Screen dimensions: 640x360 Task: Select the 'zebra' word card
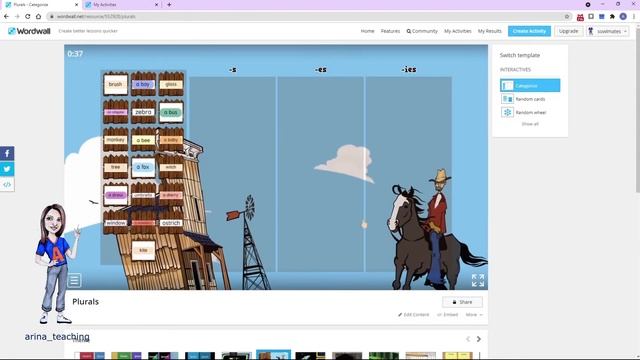[143, 112]
